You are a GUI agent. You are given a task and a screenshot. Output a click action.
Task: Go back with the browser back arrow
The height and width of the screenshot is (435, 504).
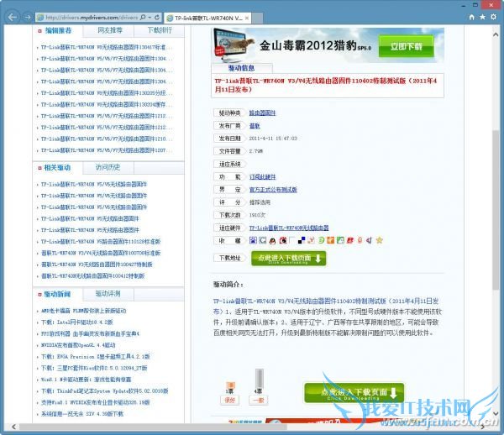point(13,17)
